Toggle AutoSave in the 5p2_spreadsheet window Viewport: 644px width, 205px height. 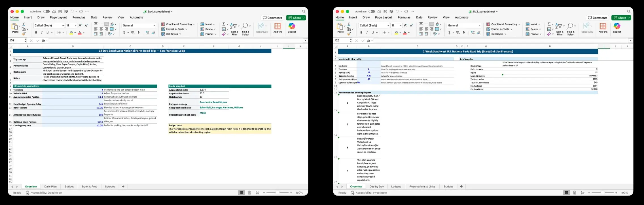[x=371, y=12]
